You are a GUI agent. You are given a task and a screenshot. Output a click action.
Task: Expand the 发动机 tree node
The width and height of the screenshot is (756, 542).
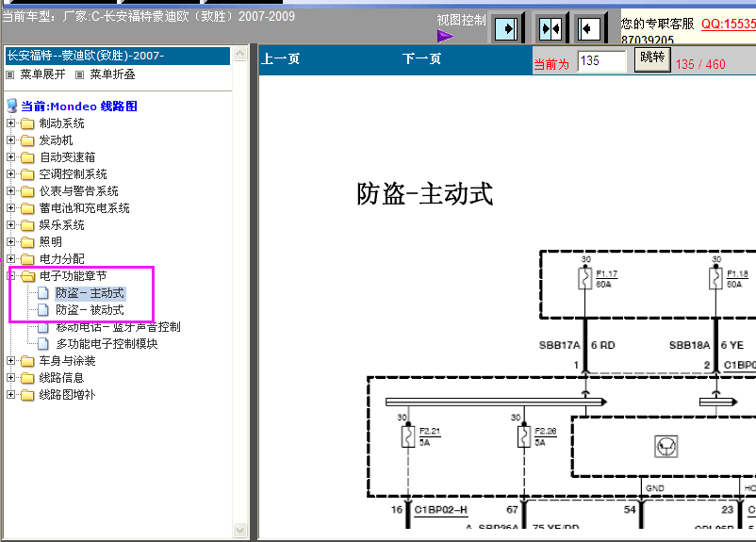click(x=10, y=140)
